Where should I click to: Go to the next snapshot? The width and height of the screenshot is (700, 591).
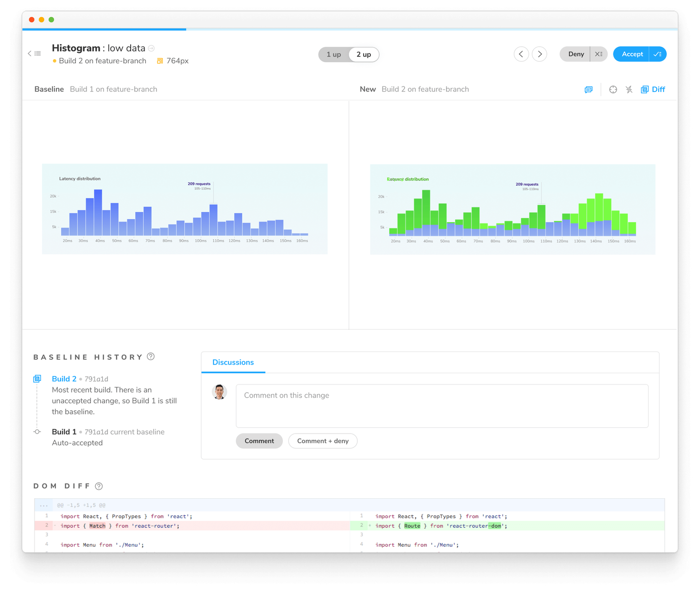pyautogui.click(x=540, y=54)
